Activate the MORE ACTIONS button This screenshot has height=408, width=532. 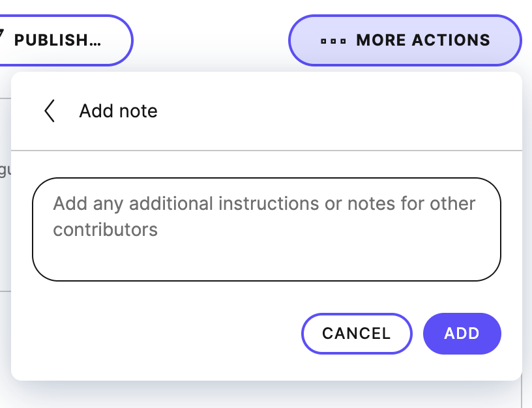pos(404,40)
